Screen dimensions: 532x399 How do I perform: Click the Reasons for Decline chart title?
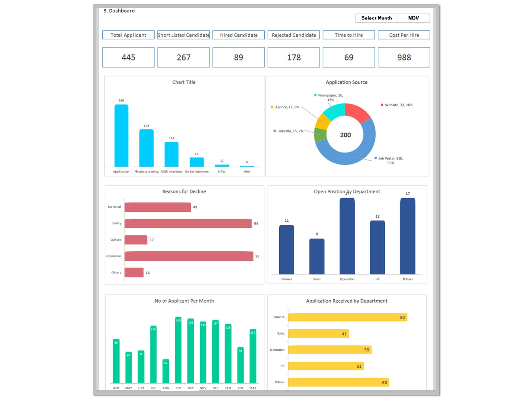(184, 192)
